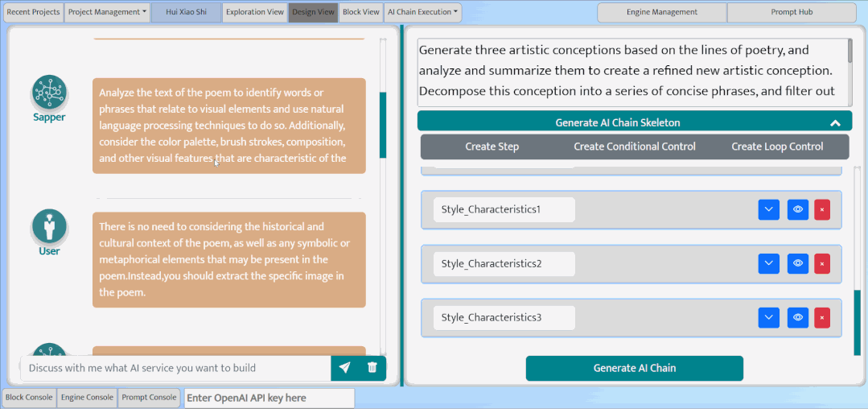Click Create Conditional Control
The width and height of the screenshot is (868, 409).
pos(635,147)
